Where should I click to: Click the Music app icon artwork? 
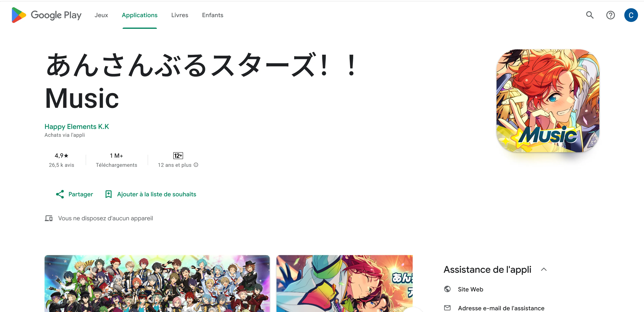coord(548,101)
